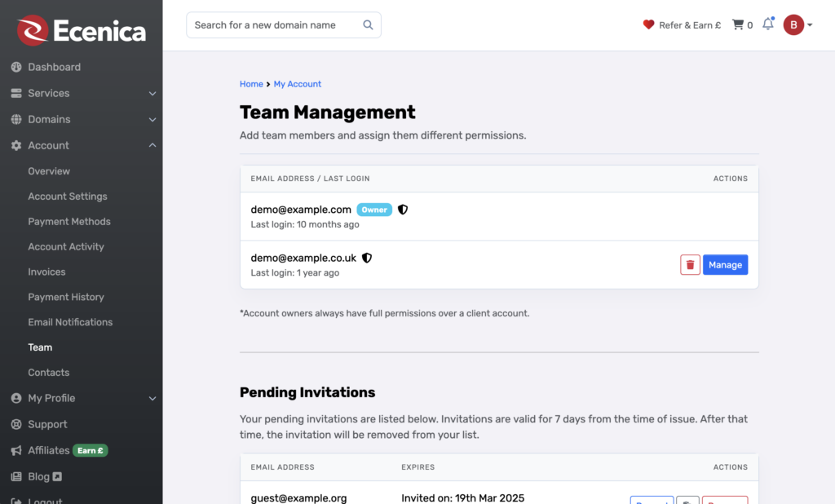Click Last login: 1 year ago
The image size is (835, 504).
tap(295, 272)
